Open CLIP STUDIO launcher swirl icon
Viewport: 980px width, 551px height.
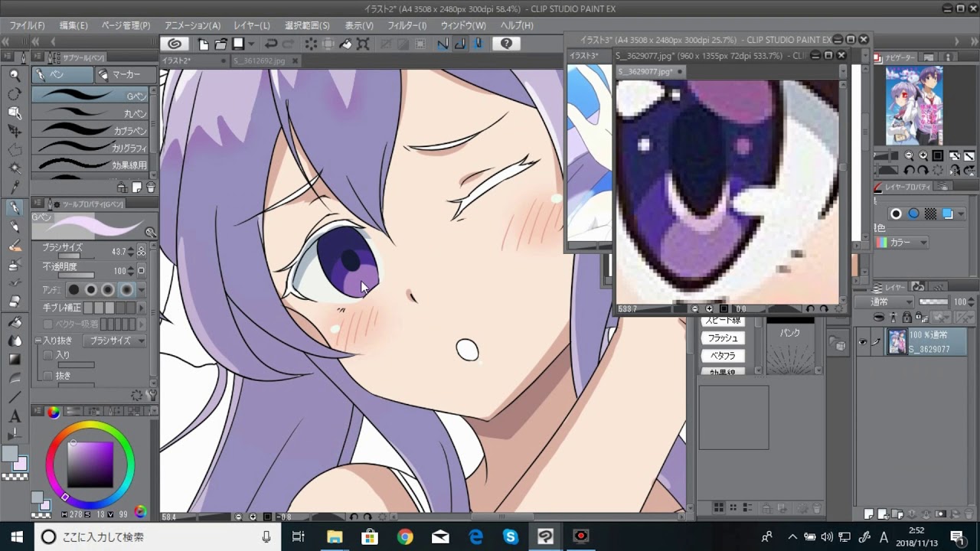click(x=175, y=44)
